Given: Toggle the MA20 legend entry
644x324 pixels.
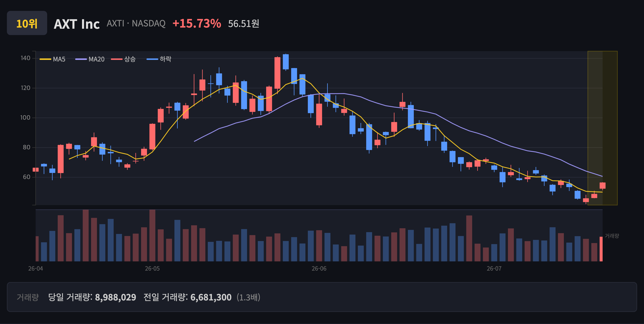Looking at the screenshot, I should tap(90, 59).
